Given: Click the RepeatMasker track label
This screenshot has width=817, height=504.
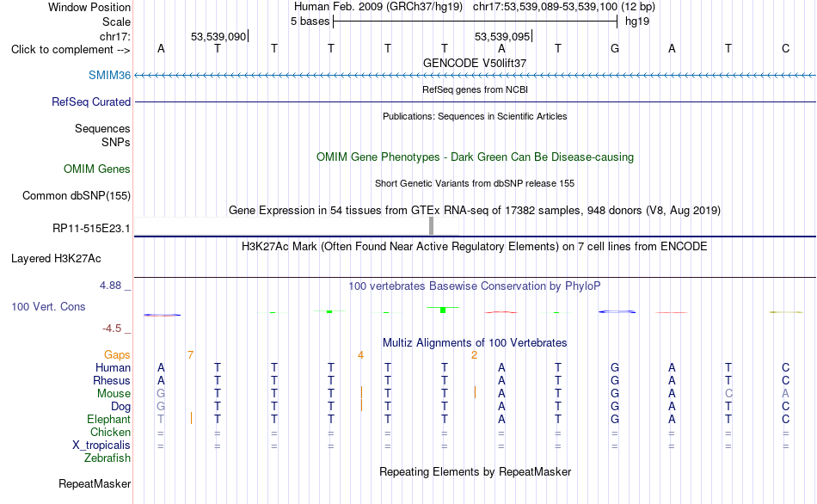Looking at the screenshot, I should pyautogui.click(x=95, y=483).
